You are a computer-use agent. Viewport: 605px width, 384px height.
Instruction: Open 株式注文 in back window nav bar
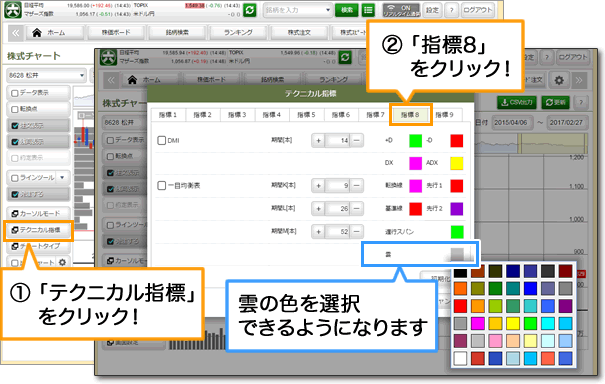coord(299,33)
